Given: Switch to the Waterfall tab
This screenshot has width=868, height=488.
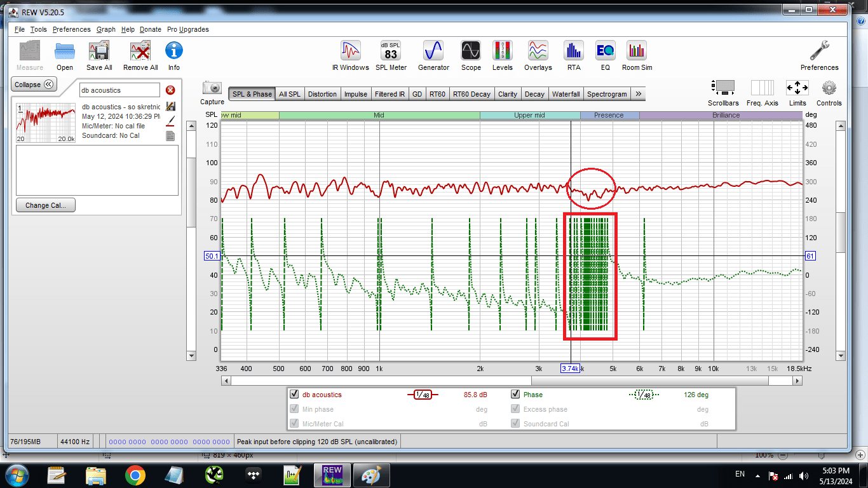Looking at the screenshot, I should click(566, 94).
